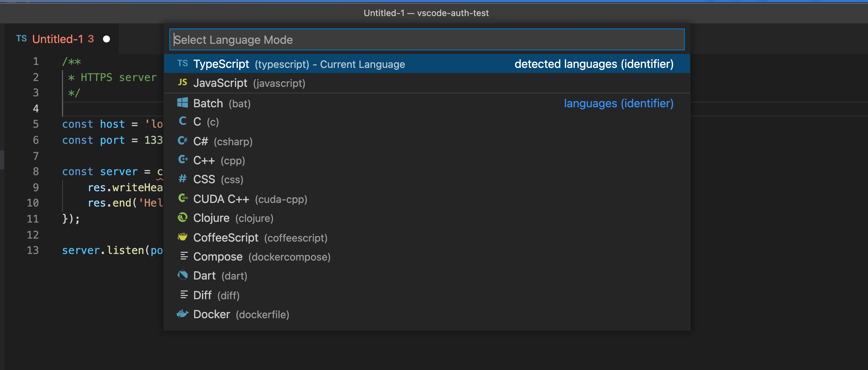
Task: Click the TS icon on the Untitled-1 tab
Action: coord(22,39)
